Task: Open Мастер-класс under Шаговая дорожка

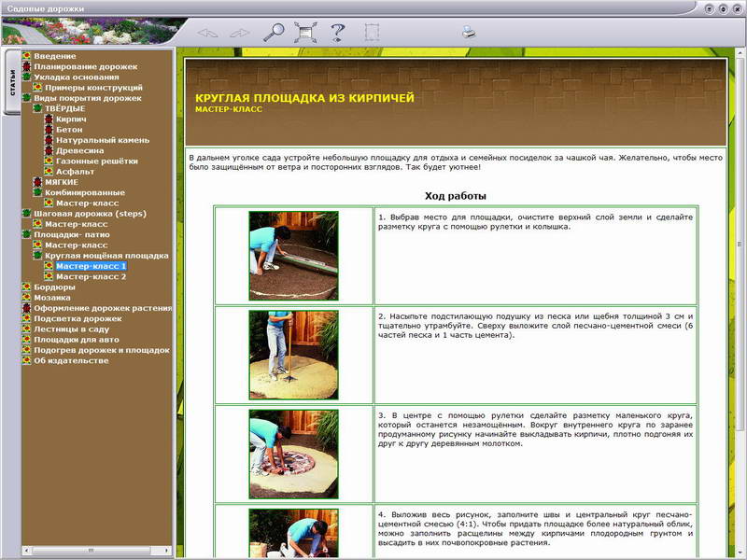Action: pos(77,224)
